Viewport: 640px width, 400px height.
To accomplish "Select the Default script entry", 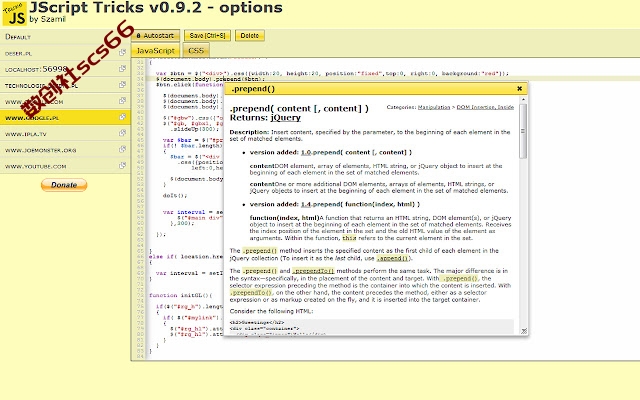I will pyautogui.click(x=65, y=37).
